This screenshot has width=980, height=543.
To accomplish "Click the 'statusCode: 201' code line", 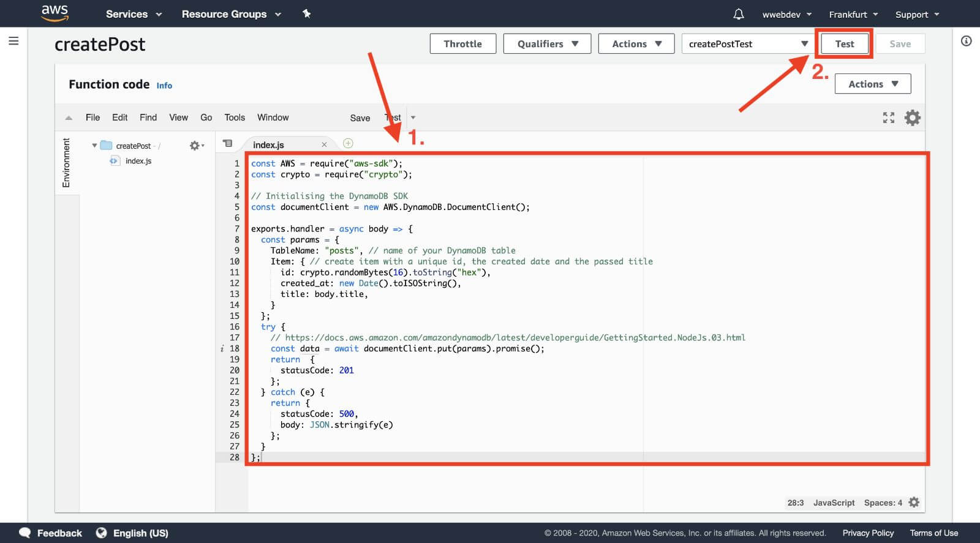I will (x=317, y=370).
